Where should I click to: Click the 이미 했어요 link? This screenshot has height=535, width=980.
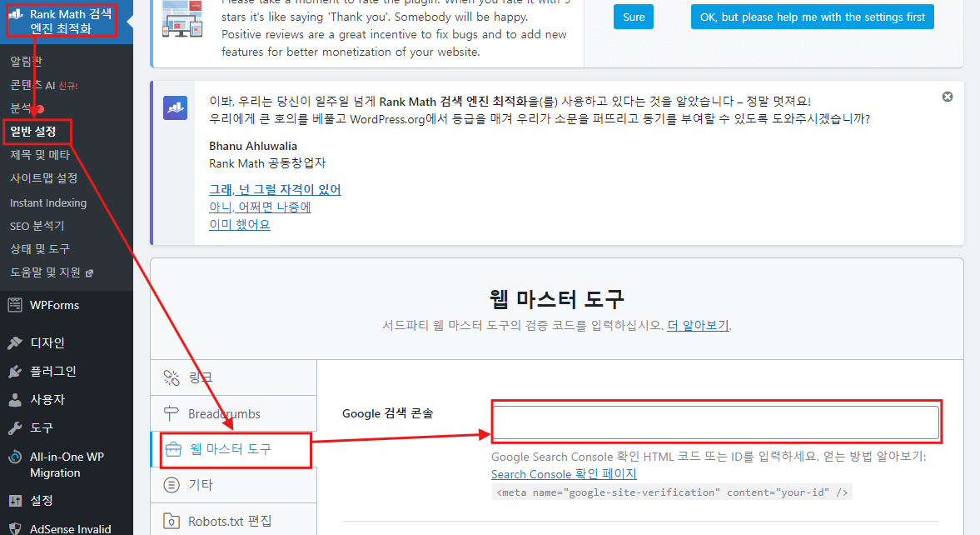pos(239,224)
